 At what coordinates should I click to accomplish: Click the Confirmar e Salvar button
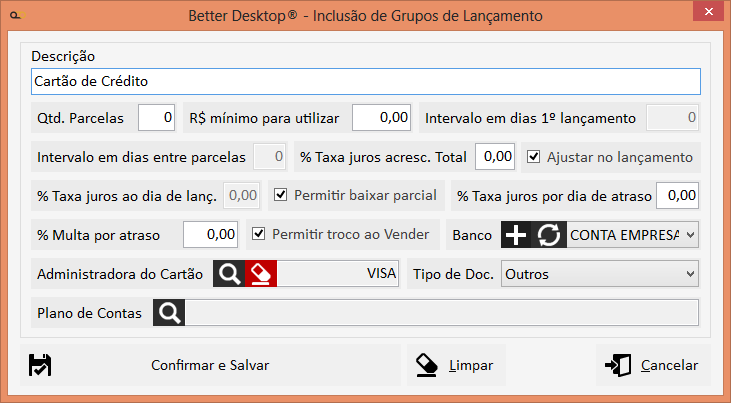click(x=209, y=365)
